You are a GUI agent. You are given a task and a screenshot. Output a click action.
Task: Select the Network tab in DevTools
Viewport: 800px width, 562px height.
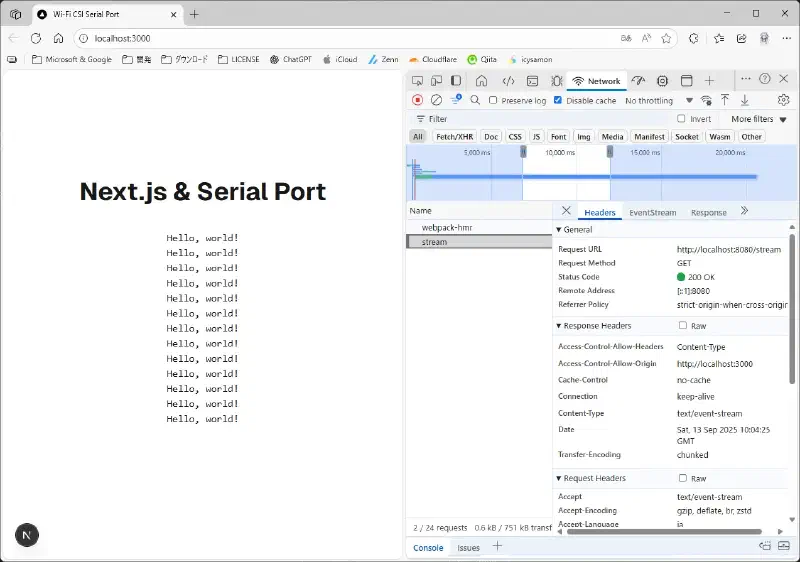coord(596,81)
